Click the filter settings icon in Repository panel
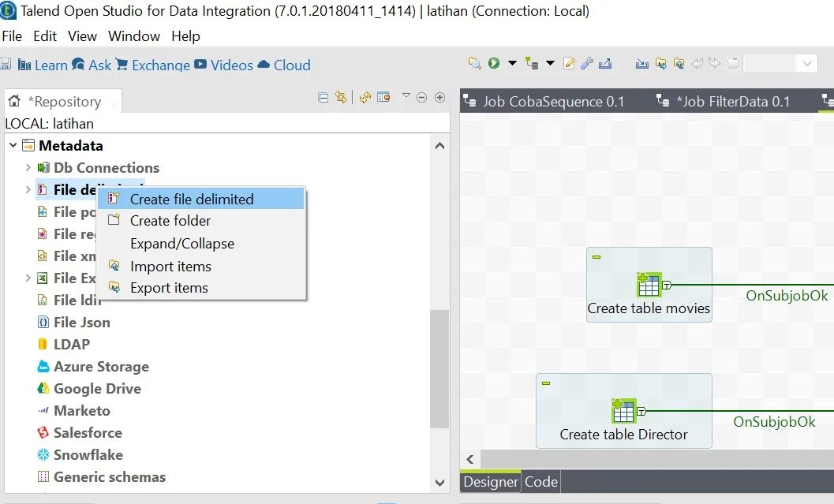Image resolution: width=834 pixels, height=504 pixels. click(383, 97)
